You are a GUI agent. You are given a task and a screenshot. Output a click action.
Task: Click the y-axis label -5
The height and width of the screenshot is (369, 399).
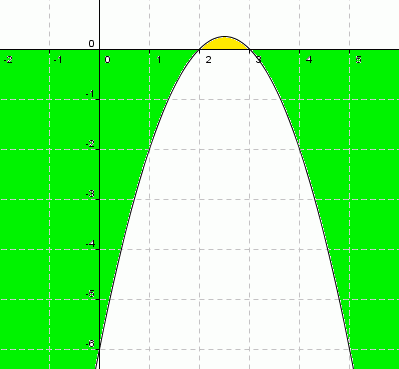click(x=90, y=294)
